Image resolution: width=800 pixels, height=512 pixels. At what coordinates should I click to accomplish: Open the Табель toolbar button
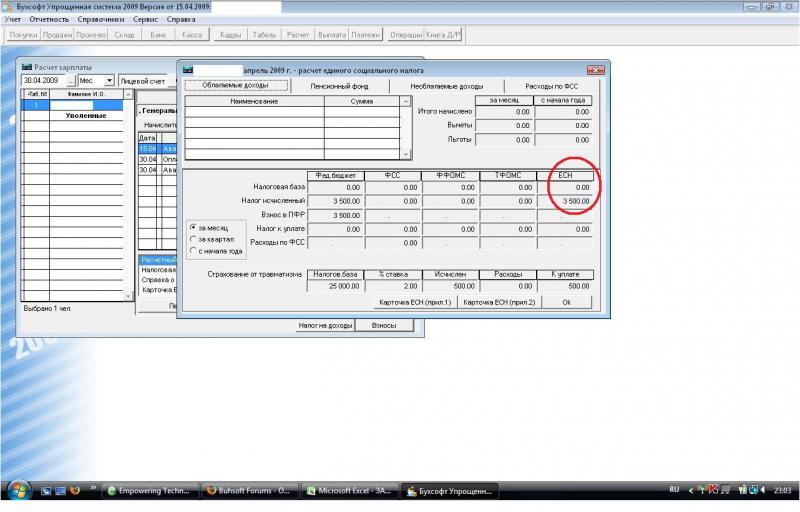click(265, 35)
